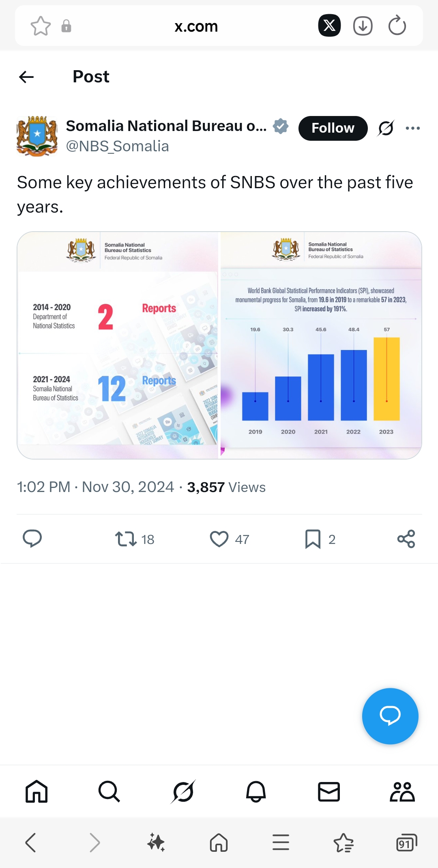Reload the page with refresh icon
The image size is (438, 868).
pos(397,26)
